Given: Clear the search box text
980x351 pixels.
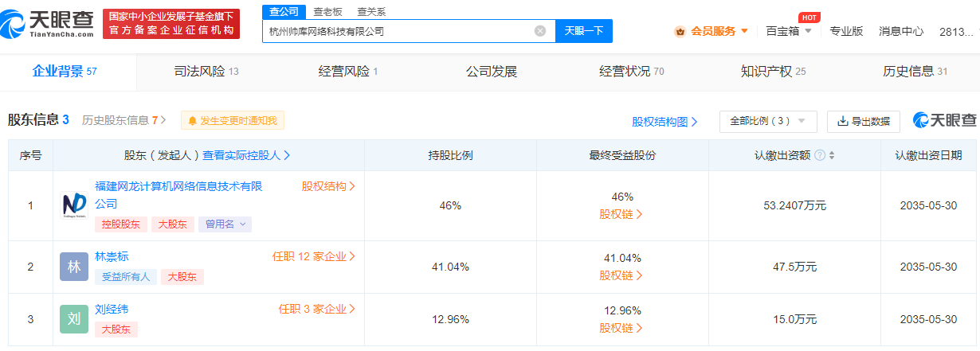Looking at the screenshot, I should click(540, 31).
